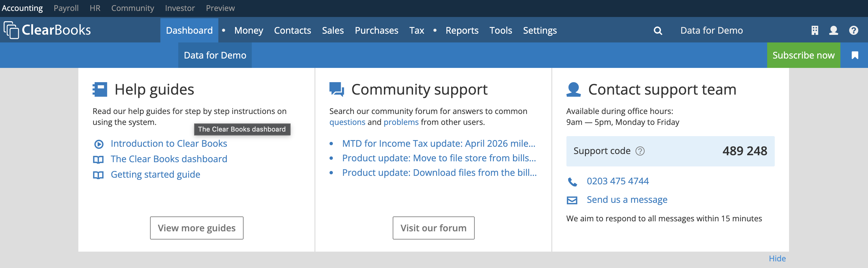Open the Reports menu
Image resolution: width=868 pixels, height=268 pixels.
462,30
